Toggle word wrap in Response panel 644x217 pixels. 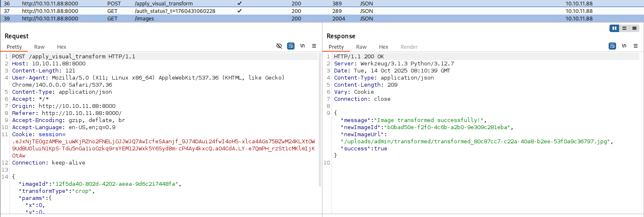tap(612, 46)
